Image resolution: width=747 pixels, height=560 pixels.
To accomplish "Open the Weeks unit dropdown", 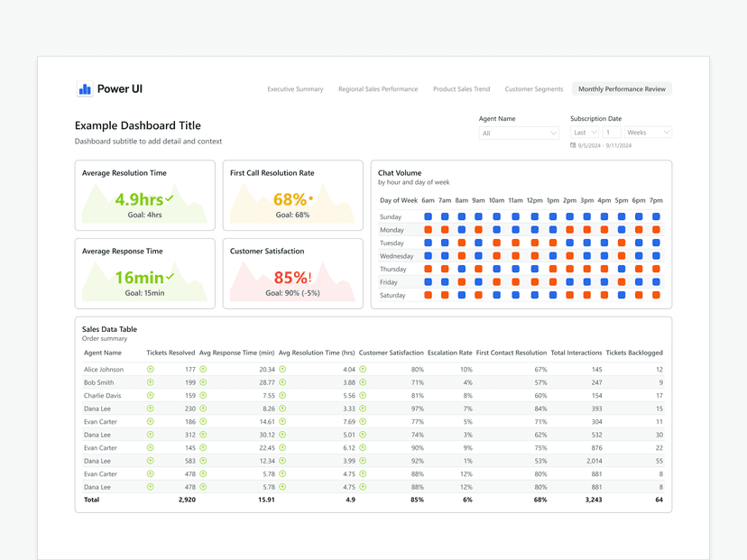I will pyautogui.click(x=647, y=132).
